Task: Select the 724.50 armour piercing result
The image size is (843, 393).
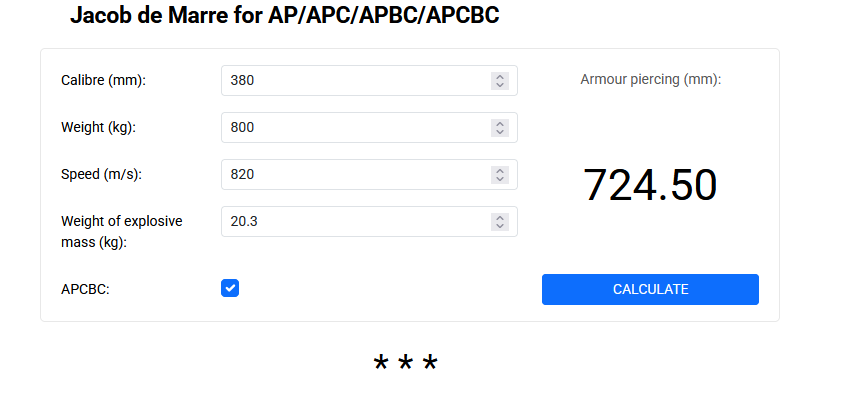Action: pyautogui.click(x=650, y=185)
